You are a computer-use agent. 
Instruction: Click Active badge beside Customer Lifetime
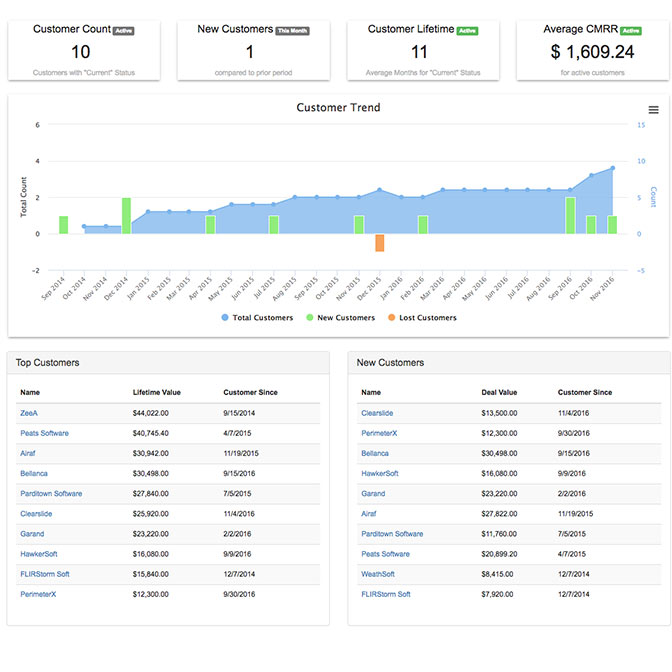(467, 31)
